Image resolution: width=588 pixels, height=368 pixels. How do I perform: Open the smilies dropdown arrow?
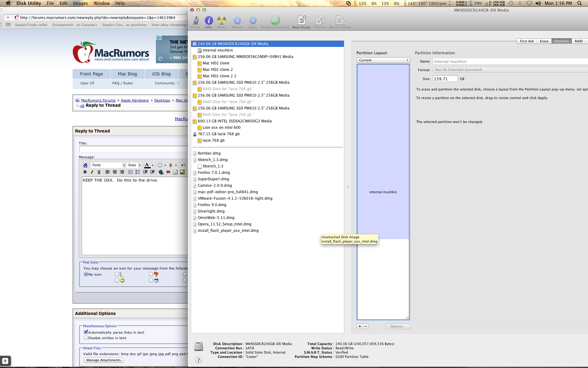165,165
